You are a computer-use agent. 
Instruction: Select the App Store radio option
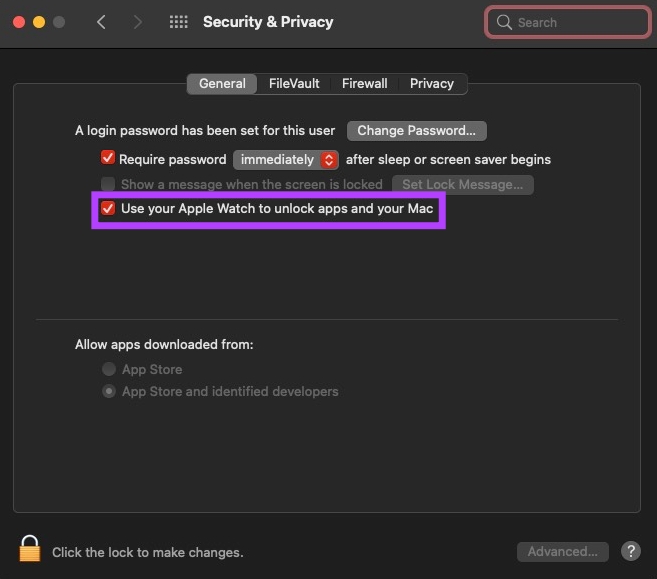[x=109, y=369]
